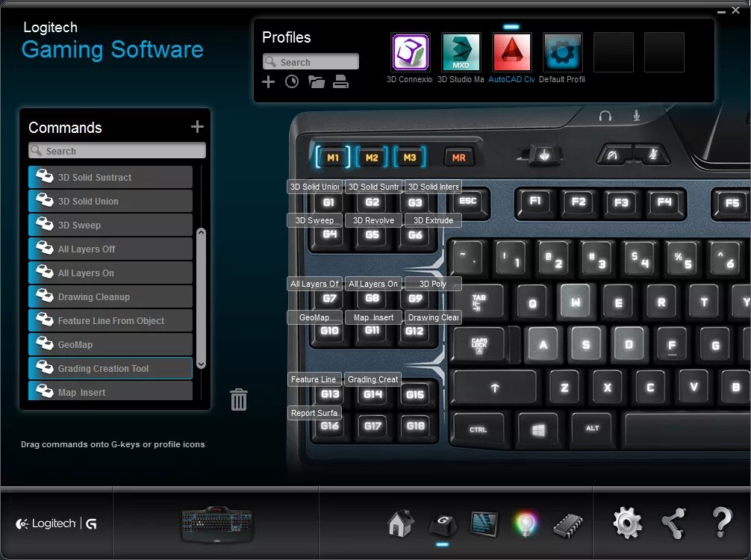The width and height of the screenshot is (751, 560).
Task: Click the G11 key labeled Map Insert
Action: point(373,331)
